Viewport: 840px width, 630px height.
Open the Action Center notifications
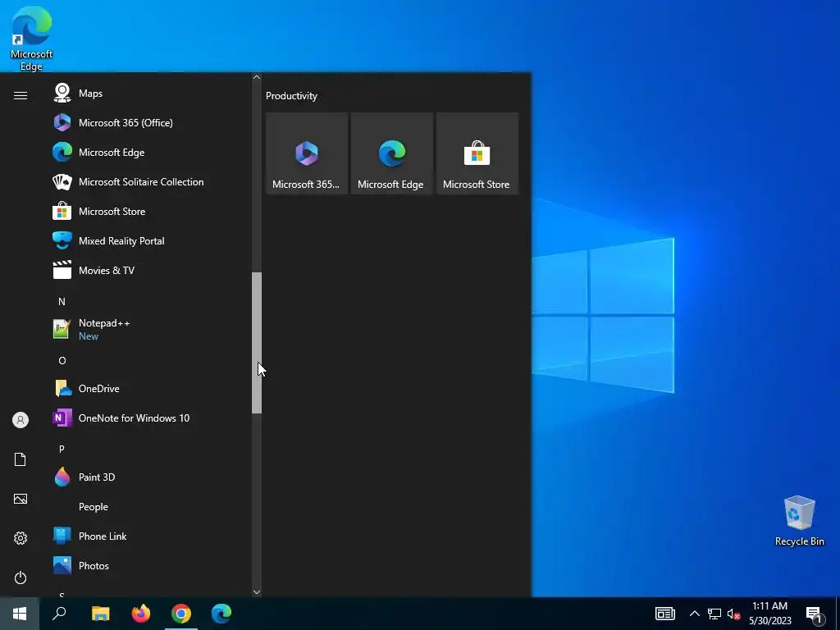click(x=815, y=614)
